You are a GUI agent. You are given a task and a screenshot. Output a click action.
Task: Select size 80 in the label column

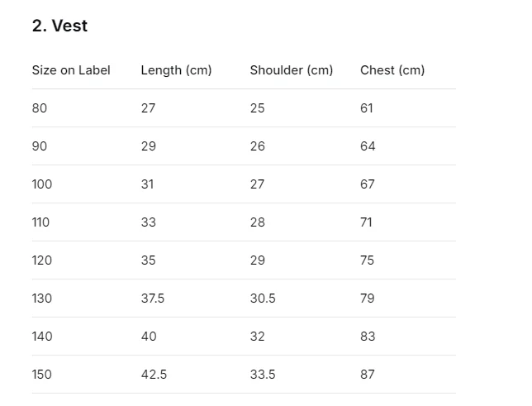coord(40,108)
